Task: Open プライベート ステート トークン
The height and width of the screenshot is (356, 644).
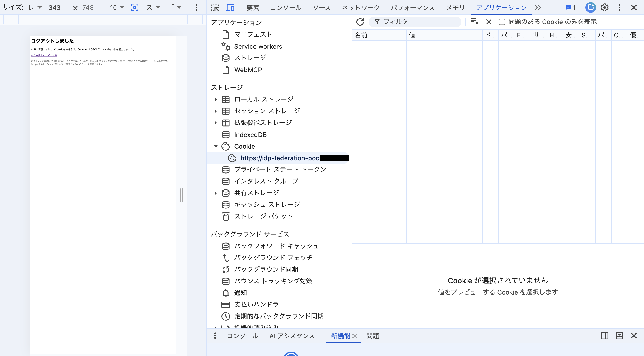Action: 280,169
